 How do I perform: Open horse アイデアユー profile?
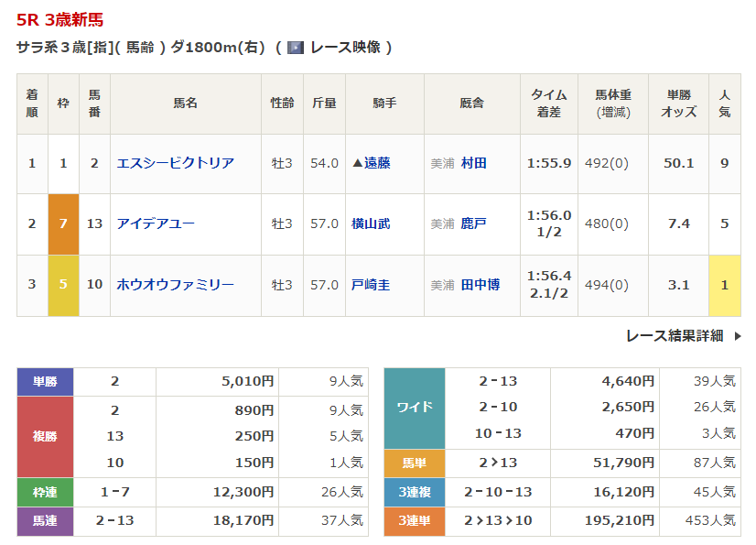[x=156, y=223]
